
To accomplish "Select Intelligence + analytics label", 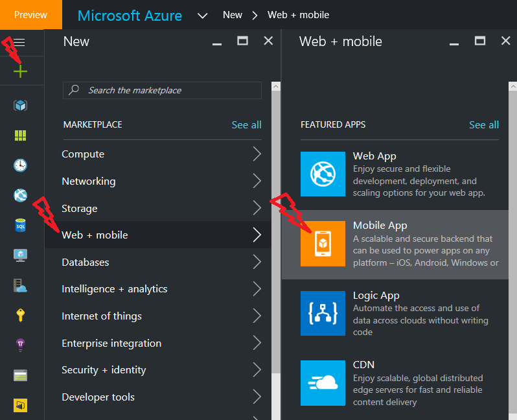I will point(115,288).
